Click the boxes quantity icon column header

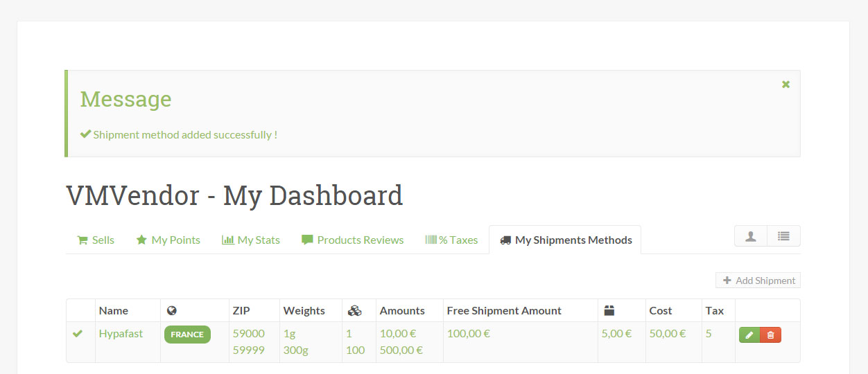coord(354,311)
